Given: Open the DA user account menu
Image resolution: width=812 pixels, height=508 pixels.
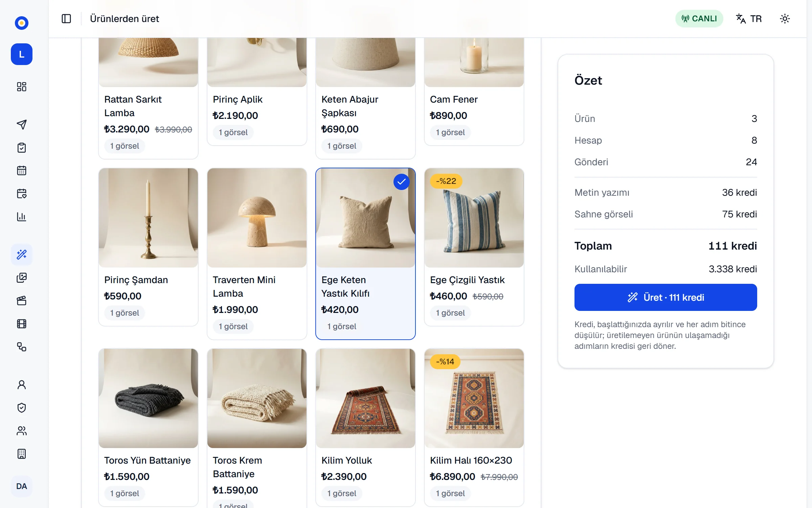Looking at the screenshot, I should tap(22, 486).
